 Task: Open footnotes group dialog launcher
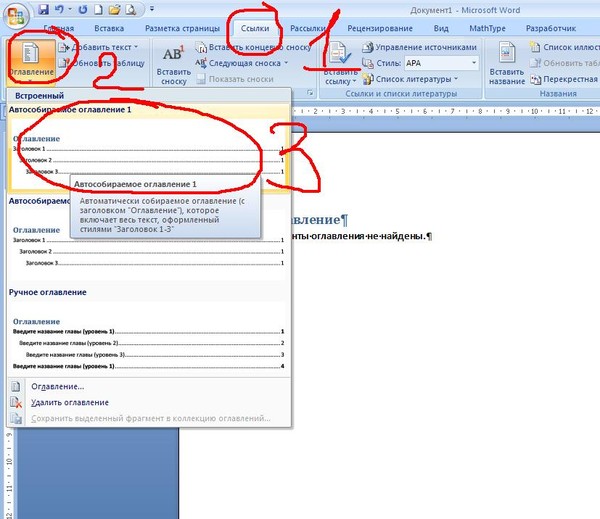click(310, 93)
